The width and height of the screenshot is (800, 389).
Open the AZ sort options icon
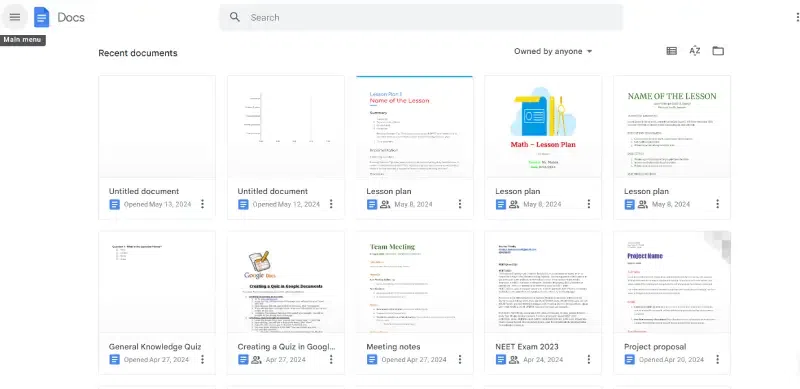point(694,51)
